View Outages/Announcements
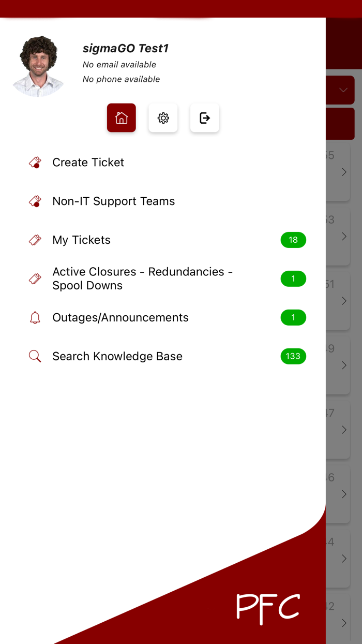Viewport: 362px width, 644px height. [x=120, y=318]
